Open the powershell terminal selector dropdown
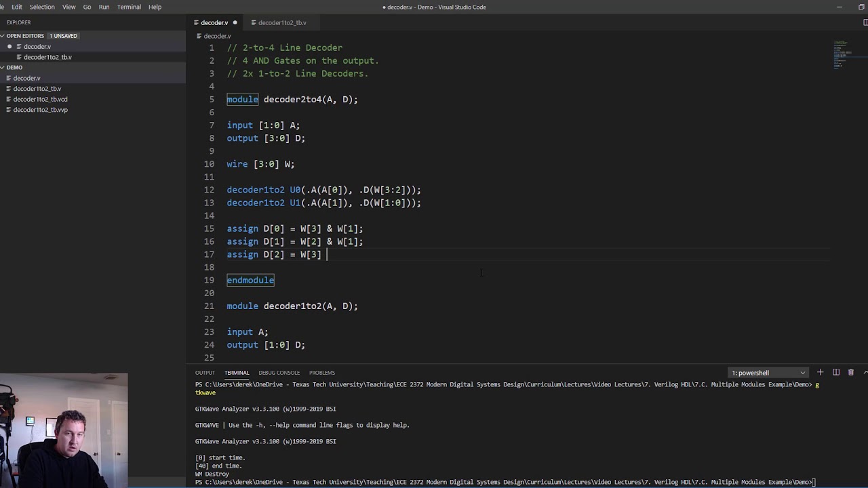The image size is (868, 488). click(769, 373)
